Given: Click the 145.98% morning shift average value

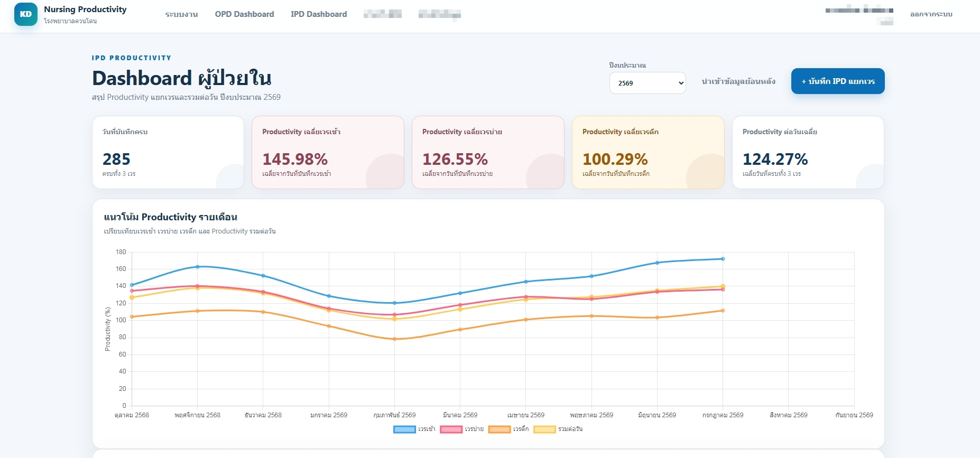Looking at the screenshot, I should point(295,159).
